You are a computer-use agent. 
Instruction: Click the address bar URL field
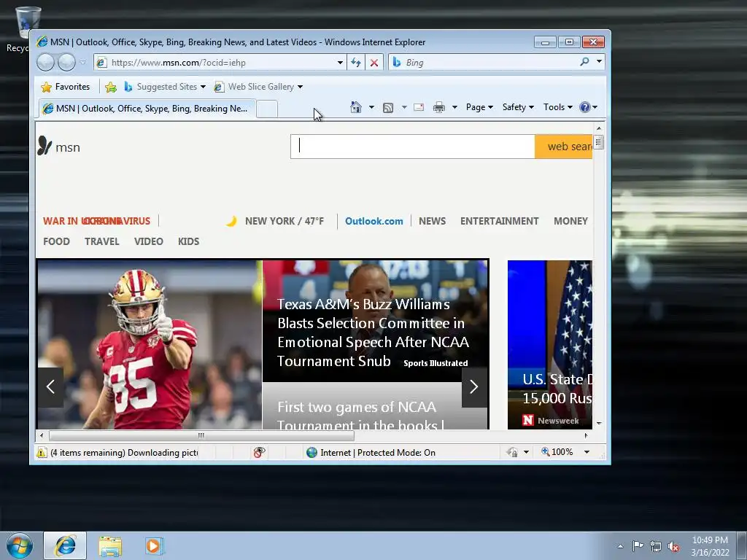click(214, 63)
